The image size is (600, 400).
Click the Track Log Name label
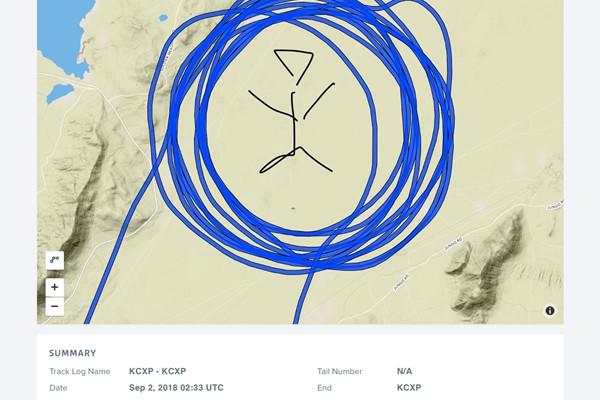(x=80, y=371)
